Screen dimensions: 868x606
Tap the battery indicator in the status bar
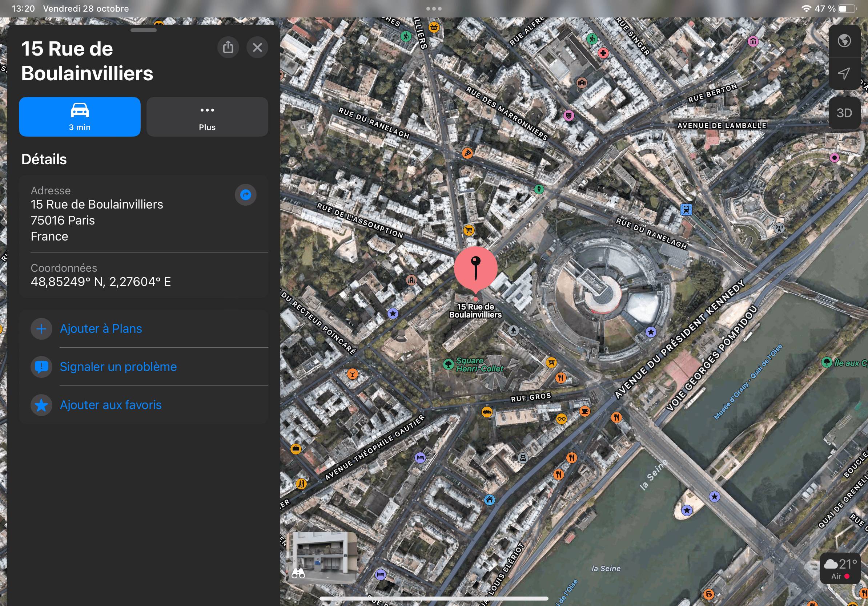coord(848,9)
